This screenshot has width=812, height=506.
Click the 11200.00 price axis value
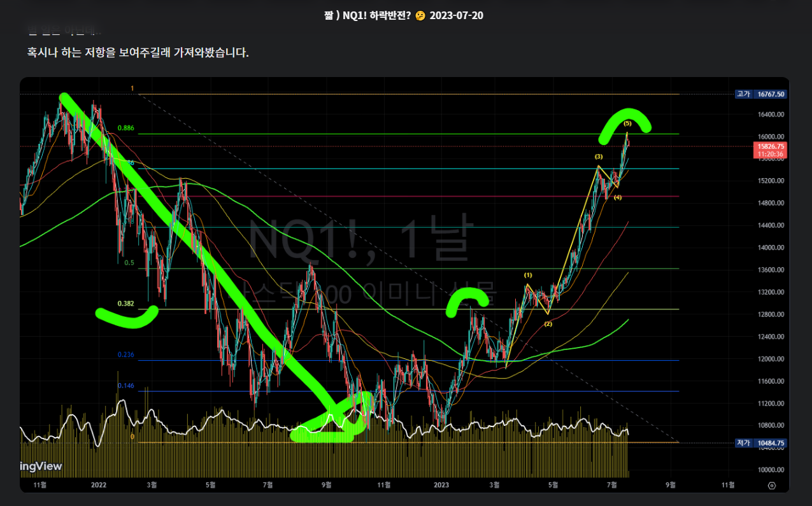[x=771, y=404]
